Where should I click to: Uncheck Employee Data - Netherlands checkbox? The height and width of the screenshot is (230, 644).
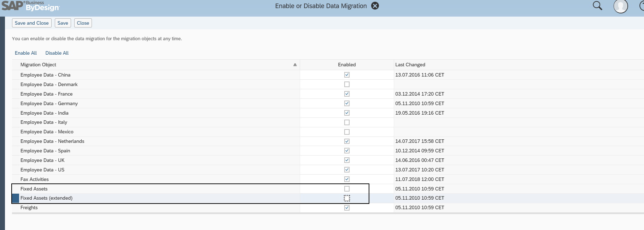[347, 141]
